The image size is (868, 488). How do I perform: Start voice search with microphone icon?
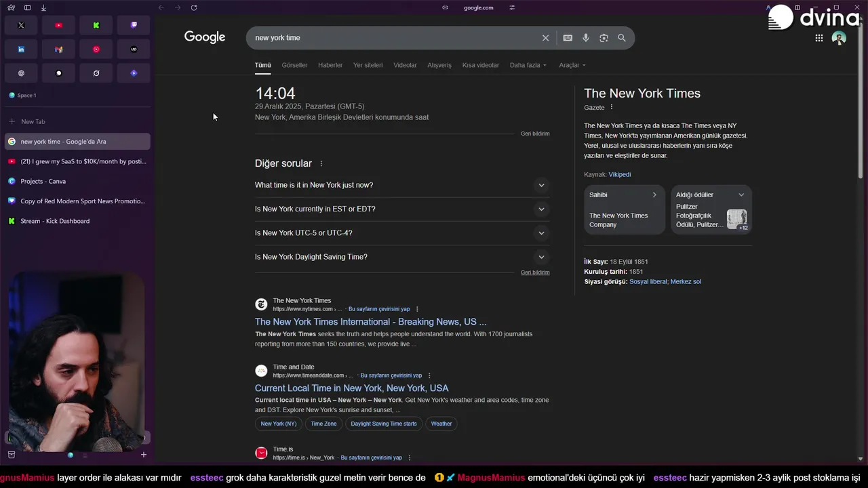click(586, 38)
